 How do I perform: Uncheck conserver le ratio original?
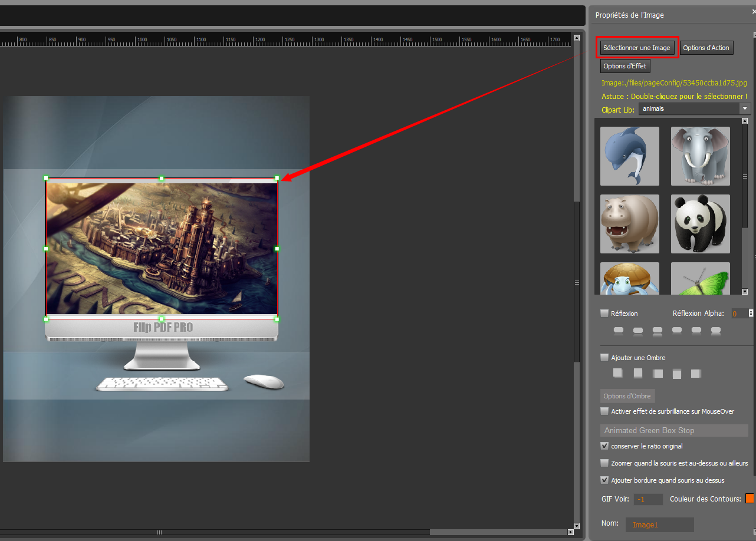(x=604, y=446)
